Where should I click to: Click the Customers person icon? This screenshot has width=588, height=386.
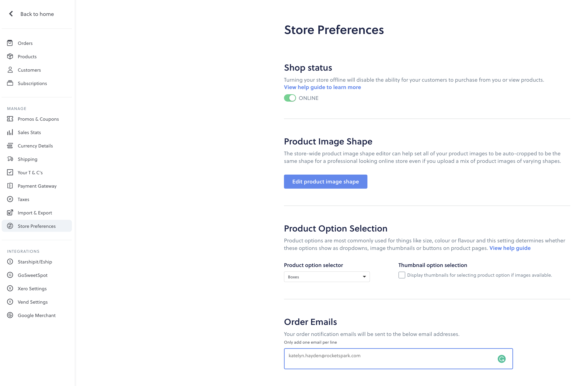pyautogui.click(x=10, y=70)
